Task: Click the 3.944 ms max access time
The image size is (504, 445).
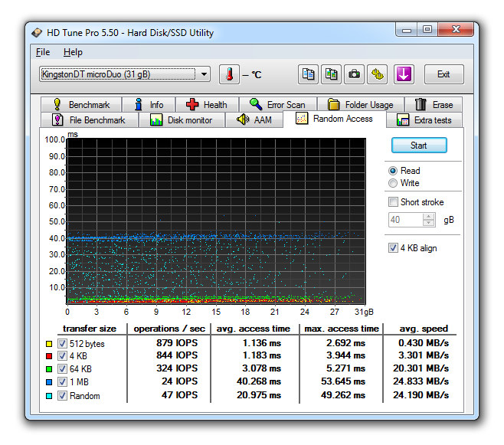Action: click(346, 355)
